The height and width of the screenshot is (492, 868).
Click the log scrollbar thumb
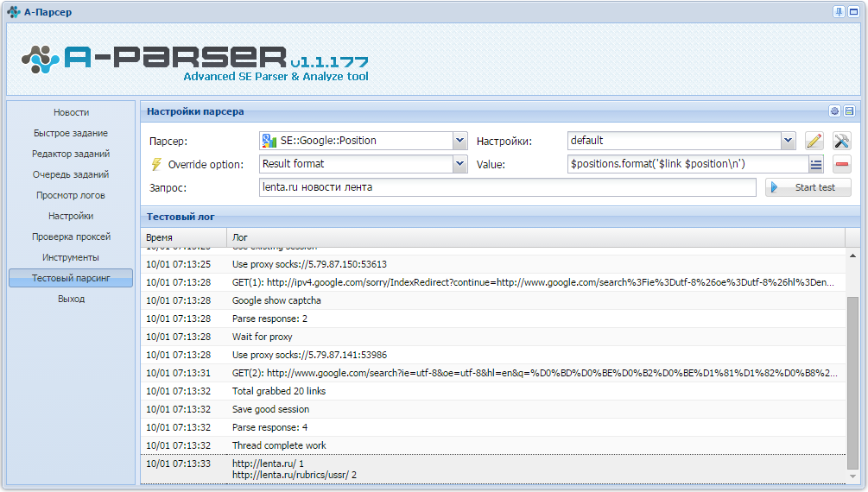click(x=852, y=382)
